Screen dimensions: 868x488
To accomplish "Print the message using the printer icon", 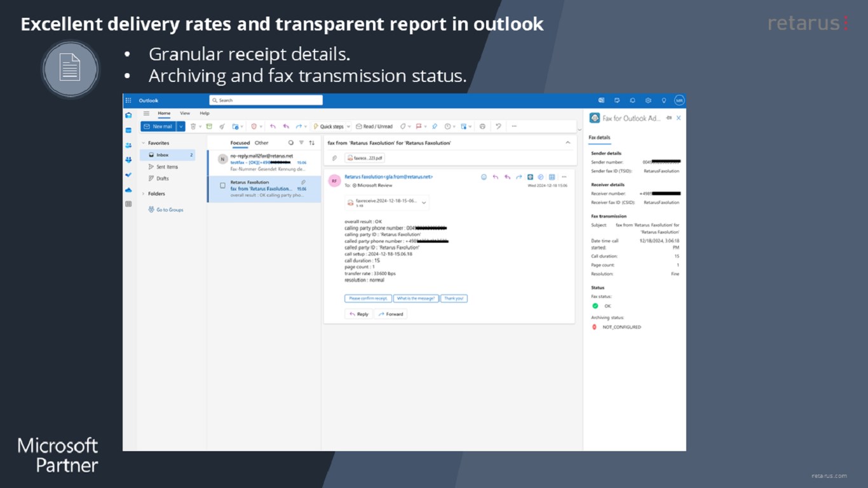I will coord(482,126).
